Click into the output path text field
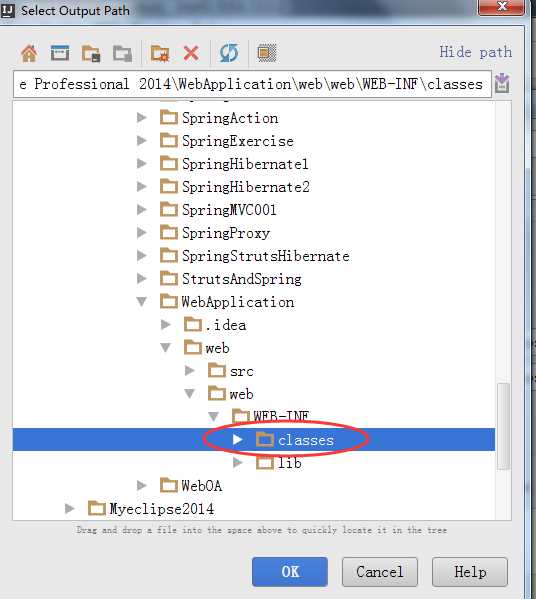 tap(252, 84)
